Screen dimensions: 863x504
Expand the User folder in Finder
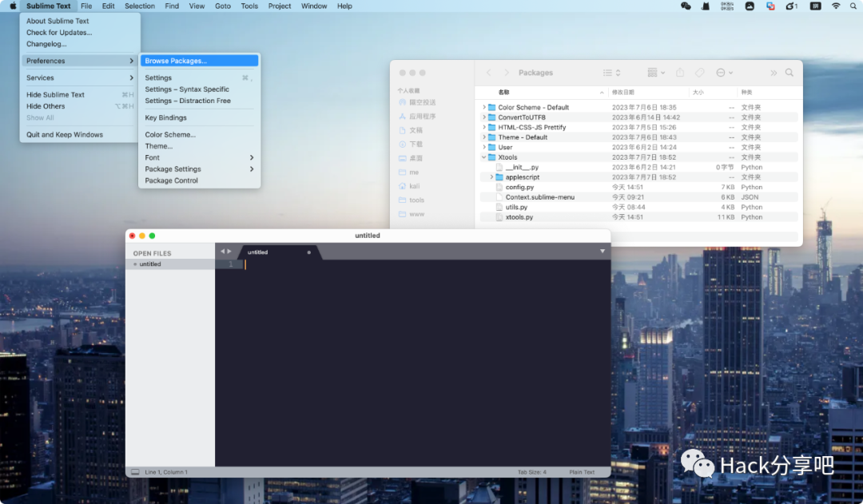483,147
